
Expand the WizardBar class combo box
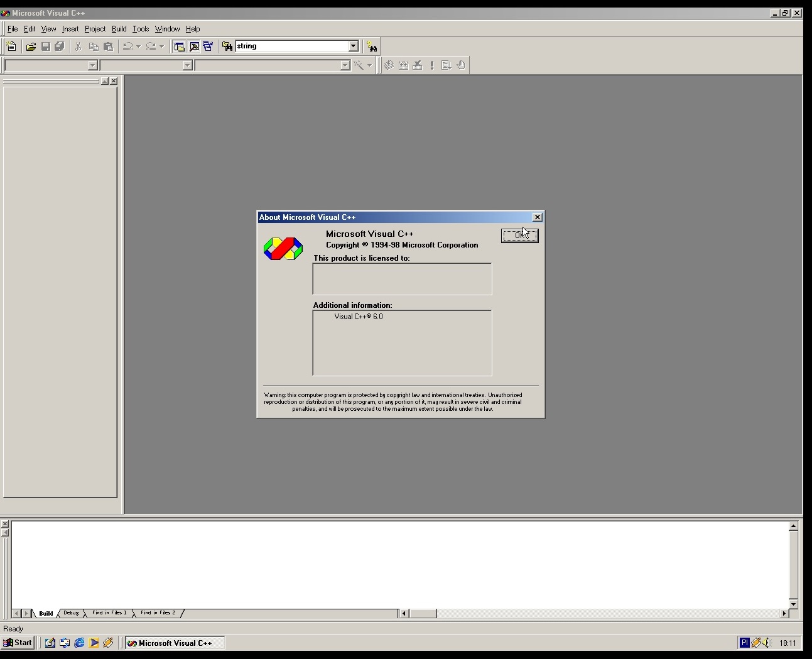point(92,65)
